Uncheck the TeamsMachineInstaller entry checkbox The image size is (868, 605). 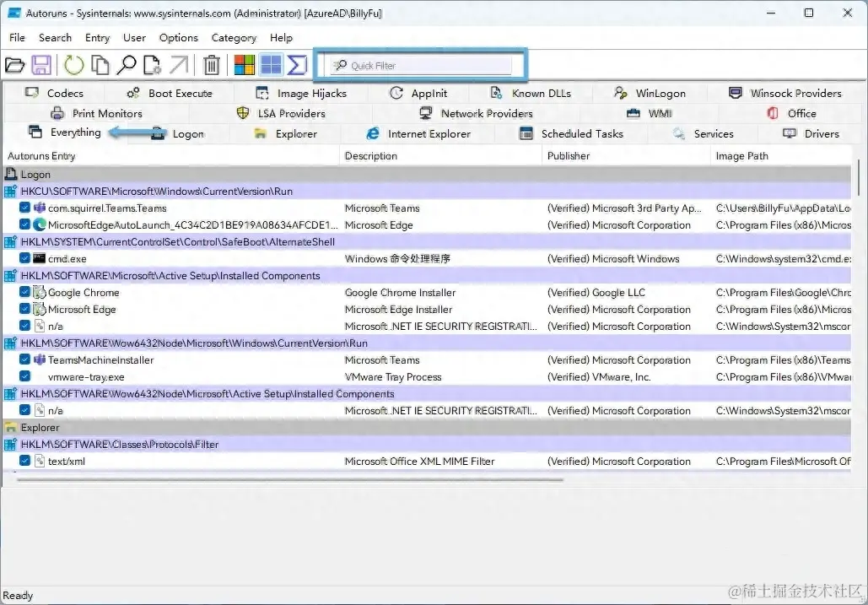[24, 359]
